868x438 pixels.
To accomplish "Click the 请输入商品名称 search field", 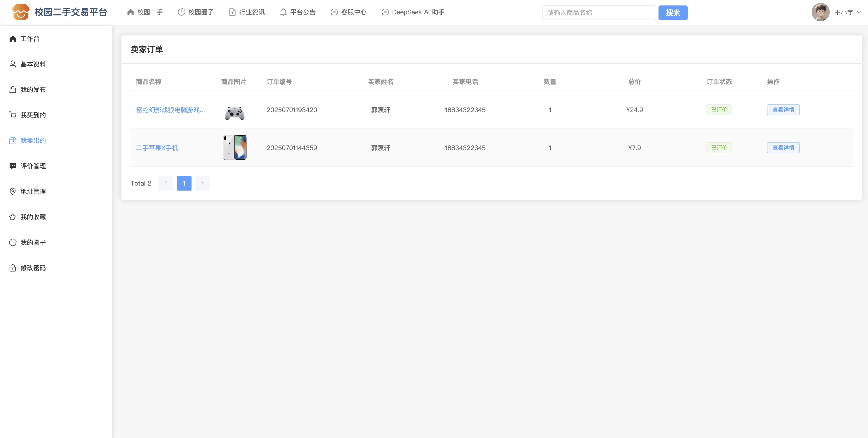I will click(599, 13).
